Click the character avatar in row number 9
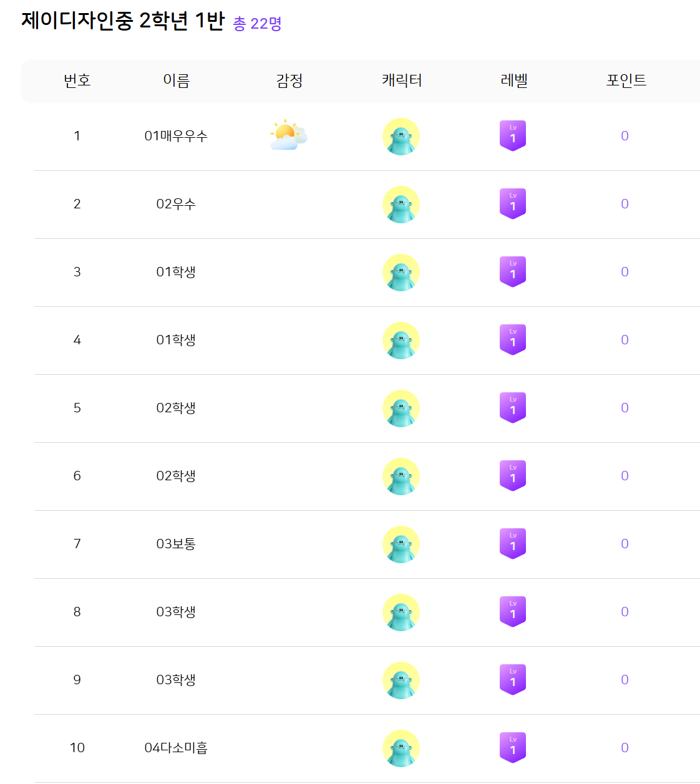 pyautogui.click(x=401, y=680)
